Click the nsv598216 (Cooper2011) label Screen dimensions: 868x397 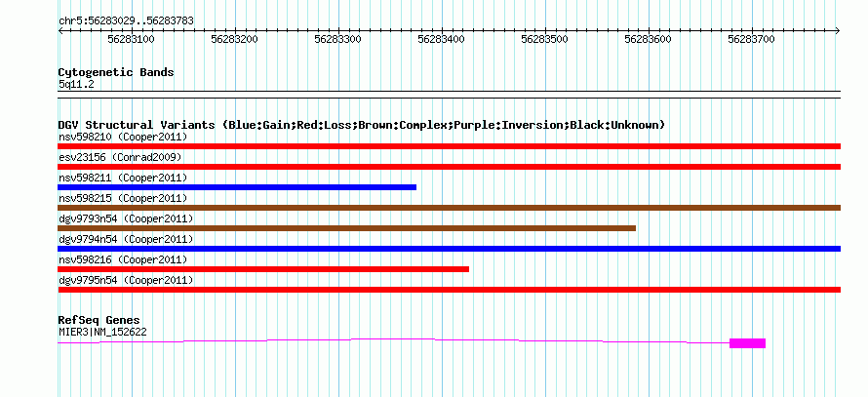pyautogui.click(x=123, y=259)
